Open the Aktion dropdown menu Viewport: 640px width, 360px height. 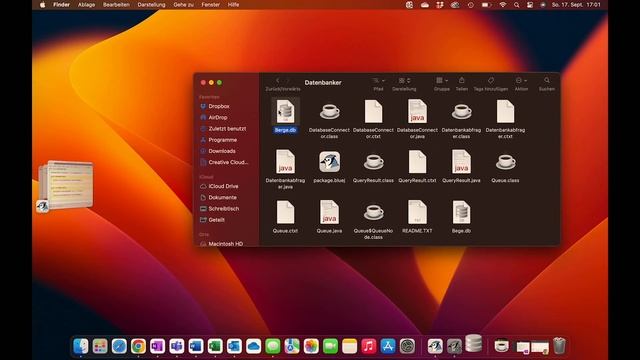click(521, 81)
